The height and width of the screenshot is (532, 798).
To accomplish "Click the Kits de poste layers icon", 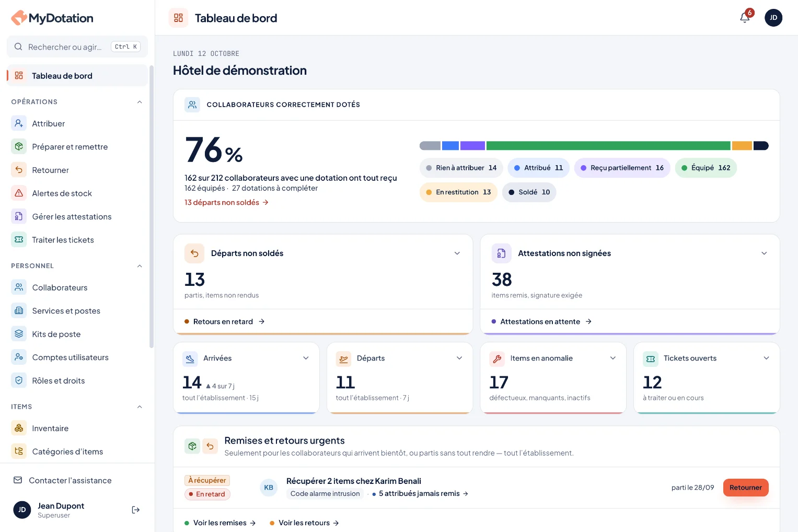I will (x=19, y=334).
